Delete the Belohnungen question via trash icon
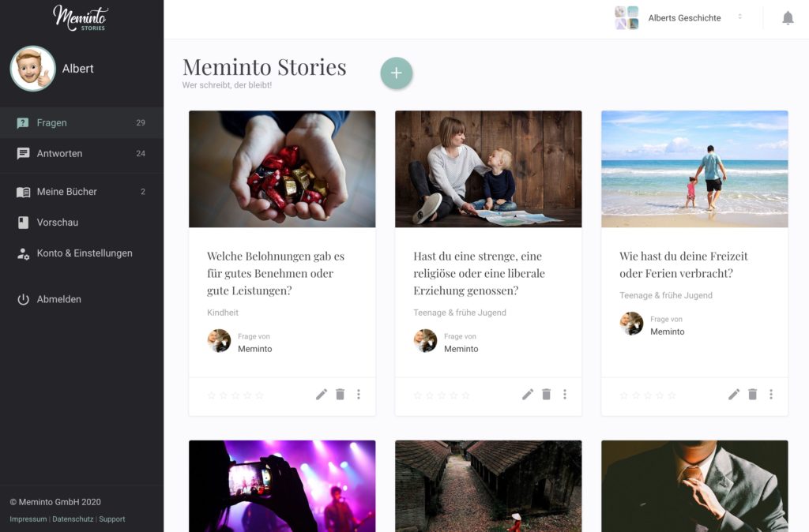 (x=340, y=395)
